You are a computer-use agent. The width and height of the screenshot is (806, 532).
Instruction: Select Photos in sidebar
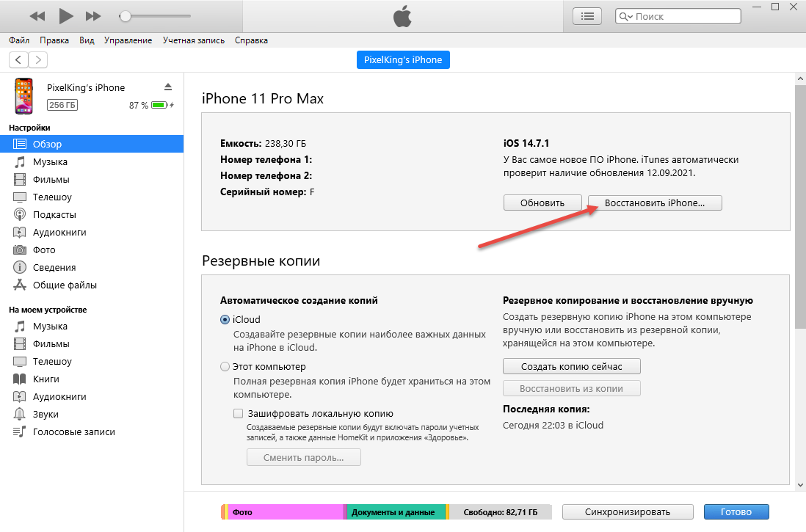(44, 249)
